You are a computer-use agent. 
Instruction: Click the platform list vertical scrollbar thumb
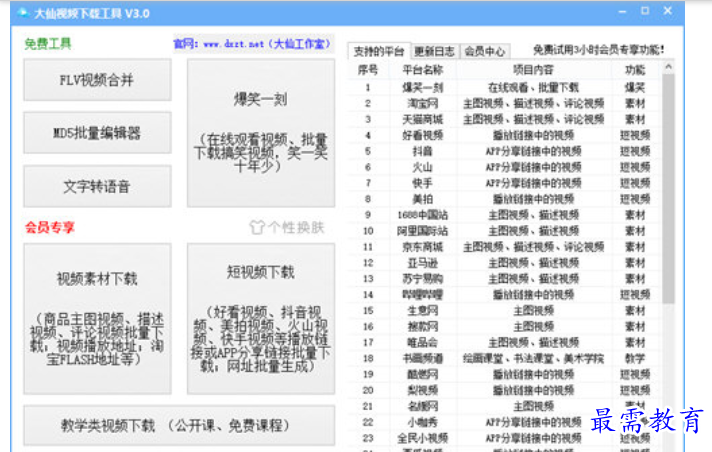pos(668,189)
